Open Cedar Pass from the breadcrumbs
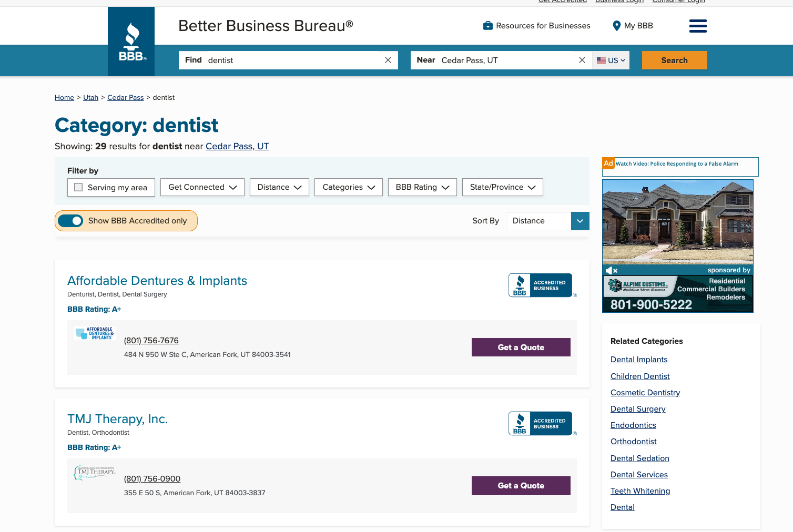Screen dimensions: 793x532 [125, 97]
